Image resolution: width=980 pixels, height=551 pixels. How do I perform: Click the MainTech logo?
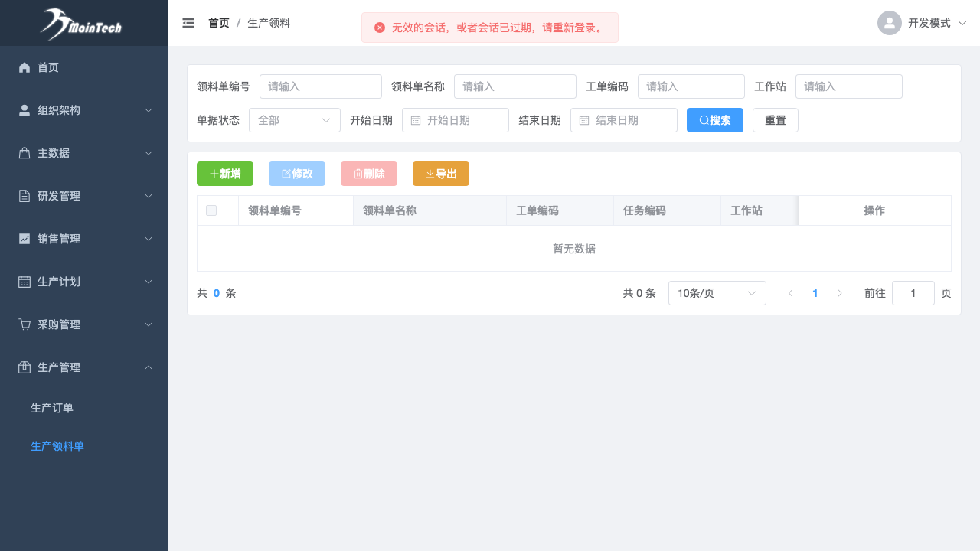83,24
